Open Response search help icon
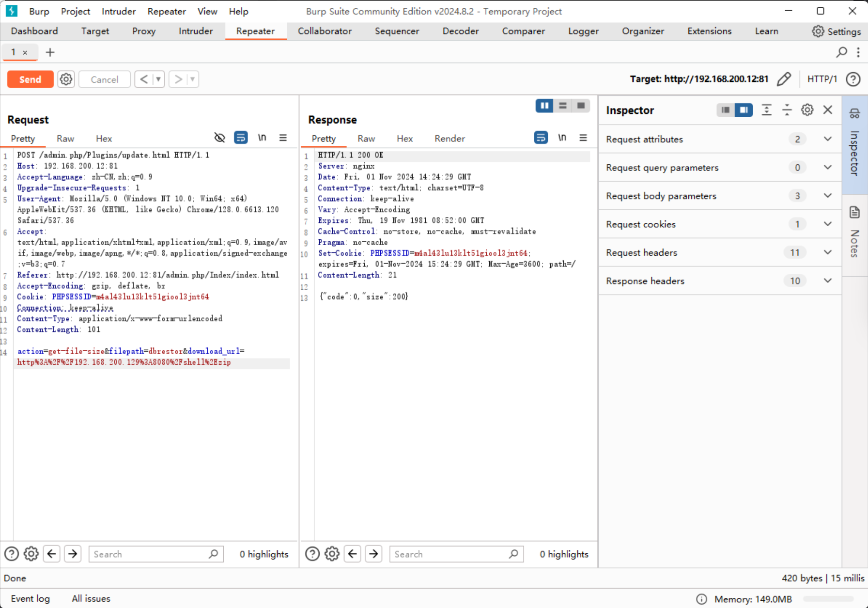 point(312,554)
